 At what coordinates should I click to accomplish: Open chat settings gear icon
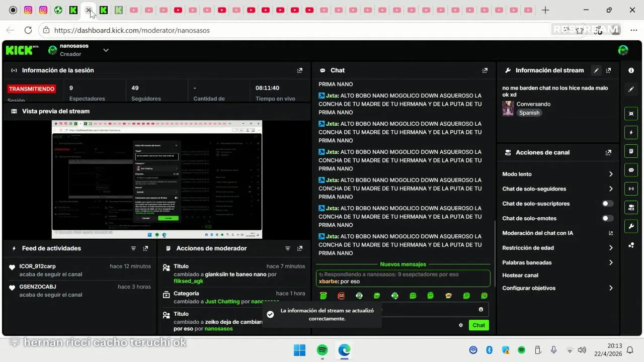pos(460,325)
